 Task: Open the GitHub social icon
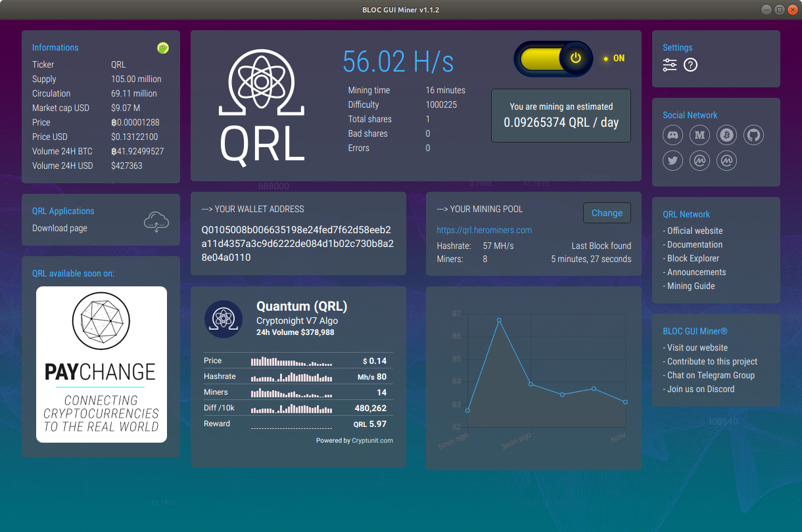[x=753, y=135]
